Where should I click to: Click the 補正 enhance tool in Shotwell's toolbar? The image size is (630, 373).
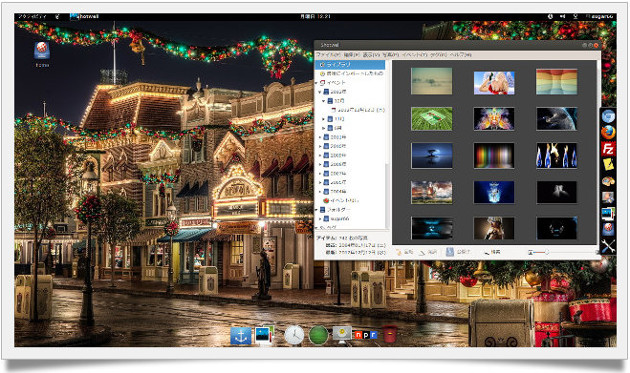(x=428, y=252)
